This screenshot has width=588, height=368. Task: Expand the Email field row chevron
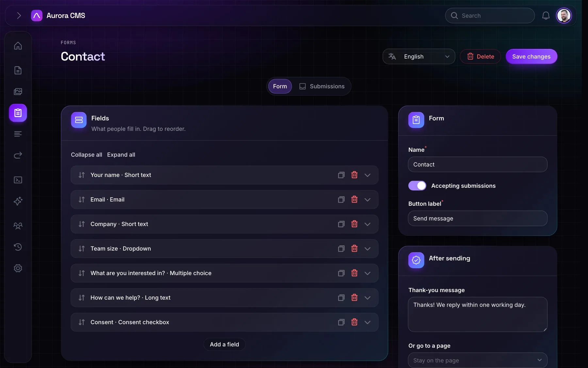tap(367, 200)
